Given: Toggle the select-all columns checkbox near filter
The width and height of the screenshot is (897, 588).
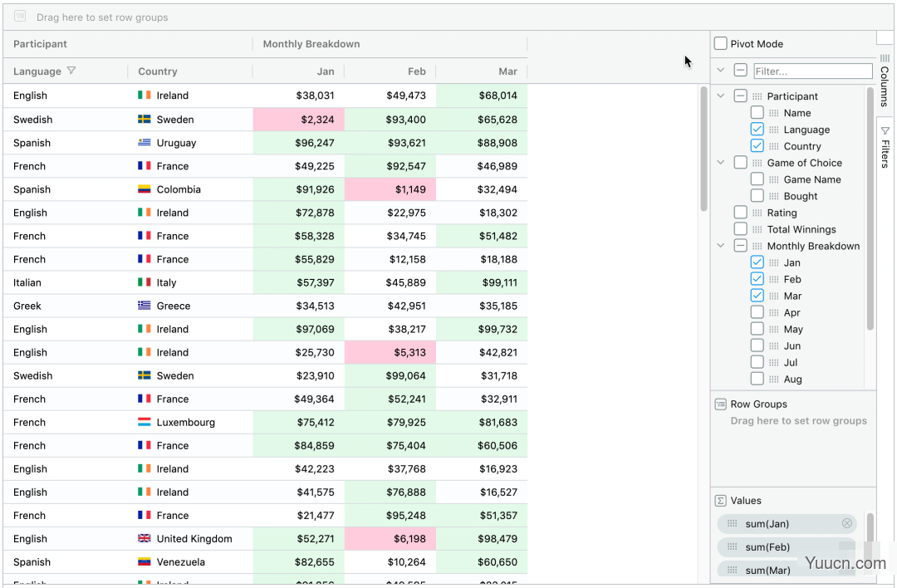Looking at the screenshot, I should coord(740,71).
